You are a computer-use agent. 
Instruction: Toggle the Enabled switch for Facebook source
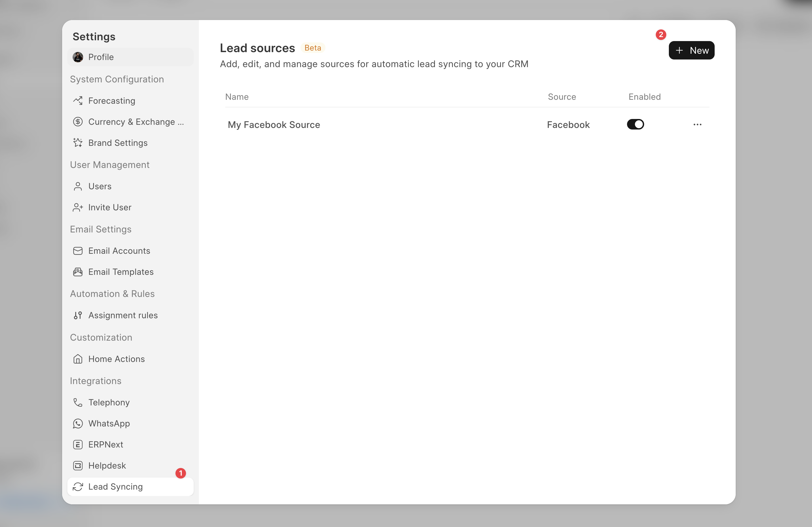635,124
